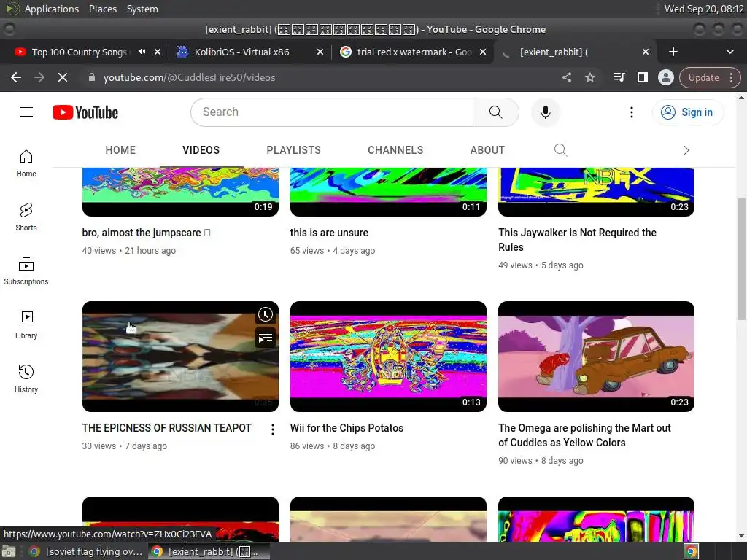Open Shorts from the sidebar
The image size is (747, 560).
pyautogui.click(x=26, y=217)
